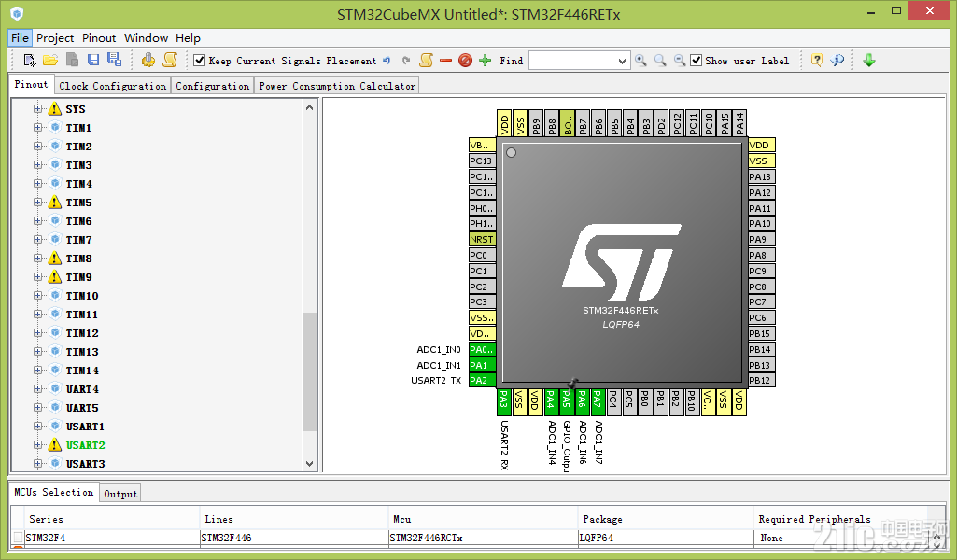Expand the SYS tree node
This screenshot has height=560, width=957.
pyautogui.click(x=38, y=109)
